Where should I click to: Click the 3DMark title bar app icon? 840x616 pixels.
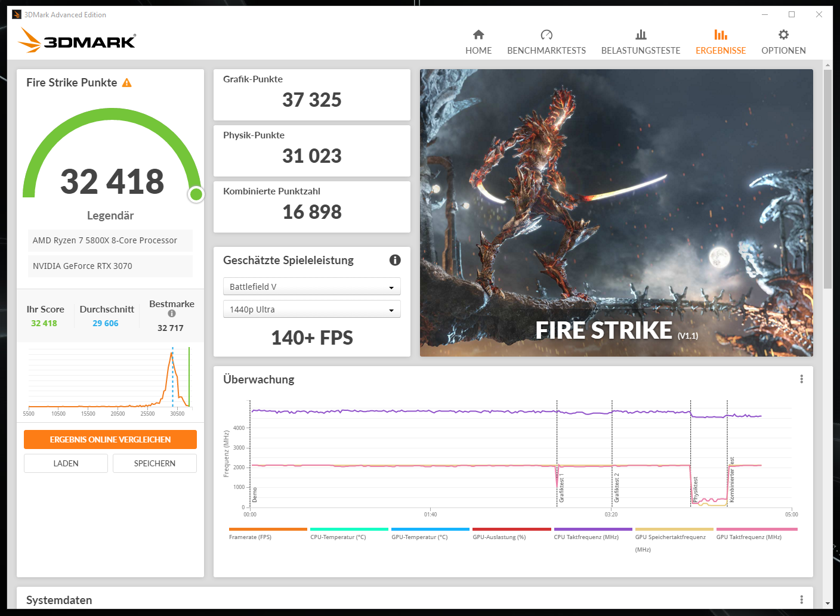[17, 14]
